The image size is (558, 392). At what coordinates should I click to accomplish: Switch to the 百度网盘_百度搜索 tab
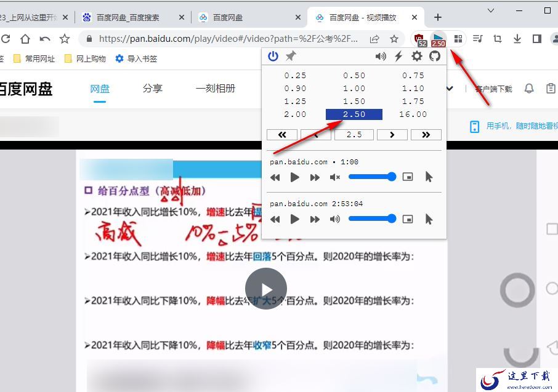point(127,17)
